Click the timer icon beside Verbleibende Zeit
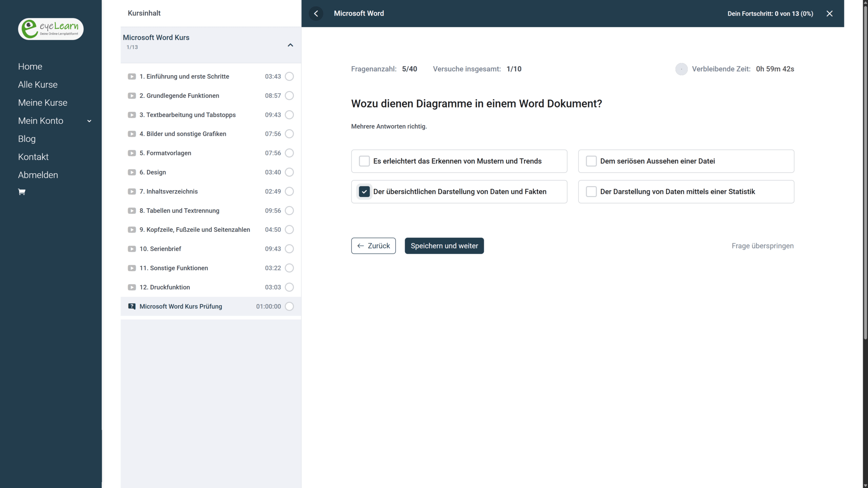The height and width of the screenshot is (488, 868). click(681, 69)
